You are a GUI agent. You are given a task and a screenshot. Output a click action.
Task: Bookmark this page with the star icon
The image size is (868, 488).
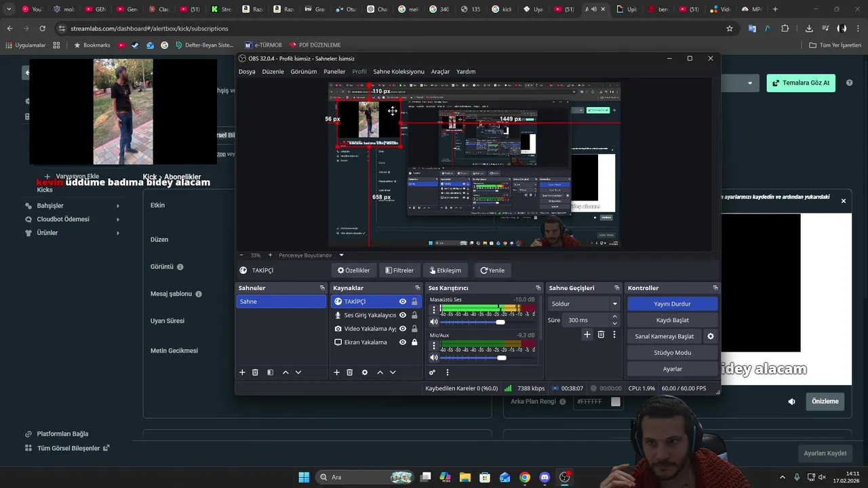(730, 28)
